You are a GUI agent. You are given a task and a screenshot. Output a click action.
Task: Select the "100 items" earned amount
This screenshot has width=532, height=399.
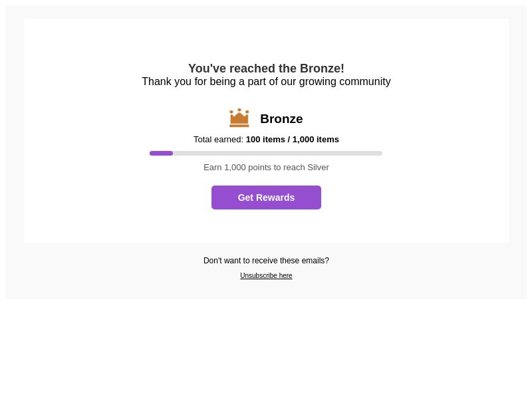point(265,140)
